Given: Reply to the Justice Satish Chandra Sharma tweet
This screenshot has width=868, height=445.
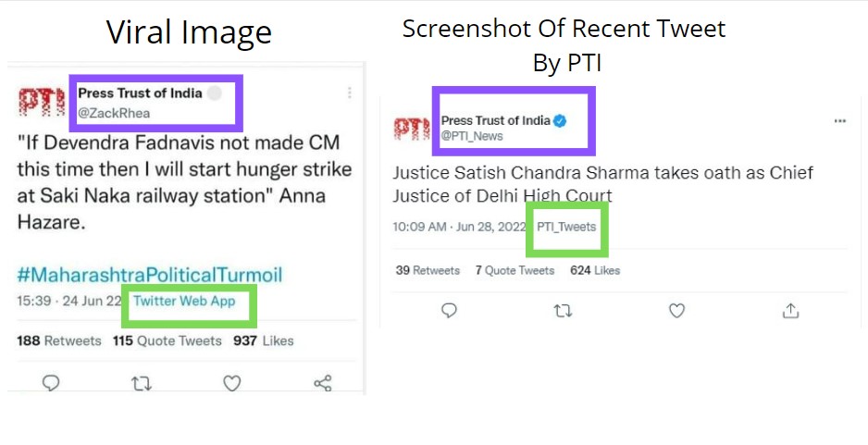Looking at the screenshot, I should [449, 311].
